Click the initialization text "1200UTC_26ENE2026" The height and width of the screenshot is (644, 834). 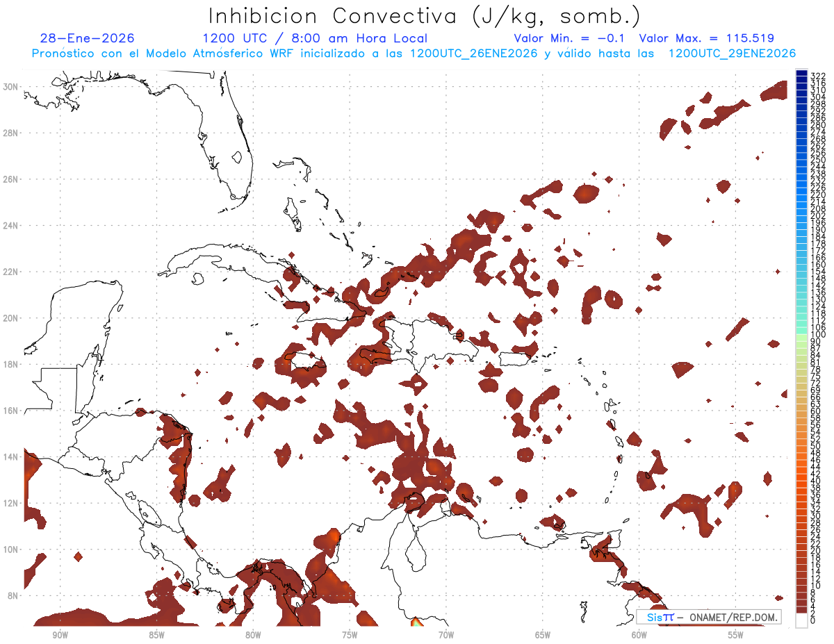[x=474, y=53]
